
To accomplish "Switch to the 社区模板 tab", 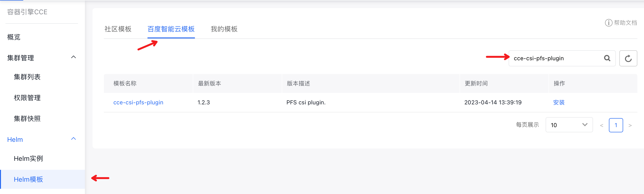I will pos(118,29).
